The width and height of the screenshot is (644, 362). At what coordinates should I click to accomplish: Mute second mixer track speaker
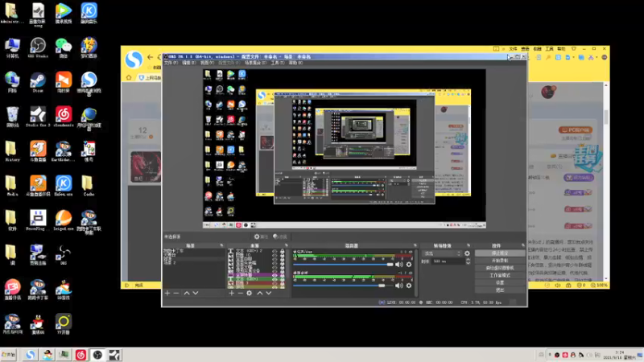(x=398, y=286)
